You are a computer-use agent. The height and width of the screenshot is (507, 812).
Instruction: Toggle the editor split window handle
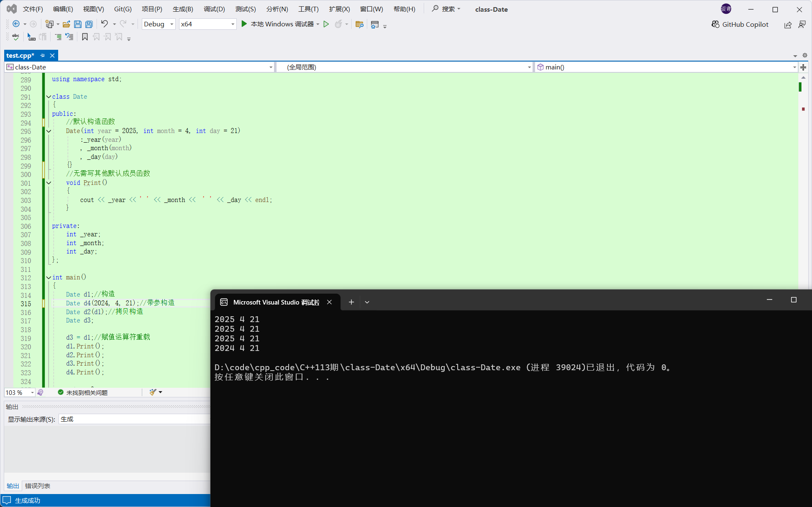pos(803,67)
